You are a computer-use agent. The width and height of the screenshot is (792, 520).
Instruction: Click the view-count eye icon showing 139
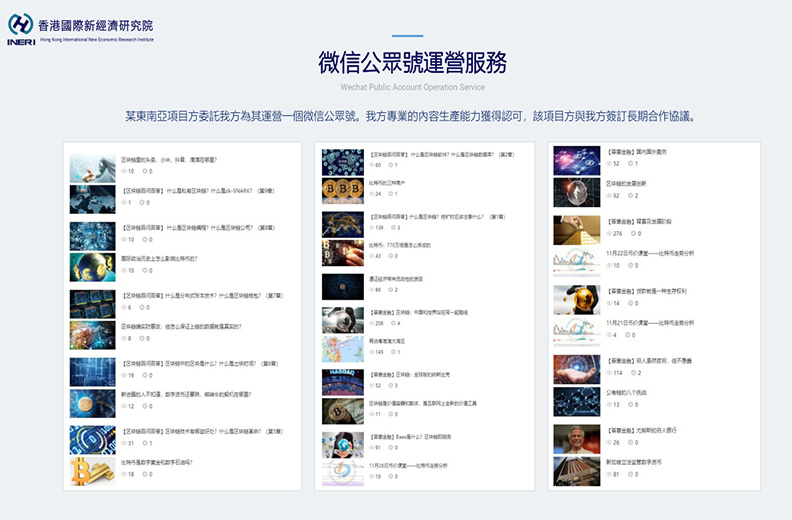click(x=371, y=227)
